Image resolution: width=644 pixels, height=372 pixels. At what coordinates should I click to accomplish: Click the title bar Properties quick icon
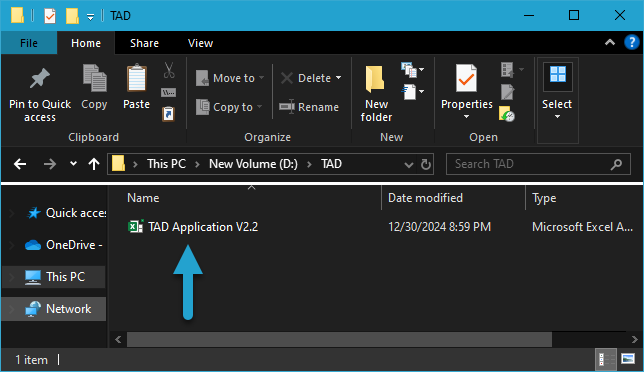[x=50, y=16]
